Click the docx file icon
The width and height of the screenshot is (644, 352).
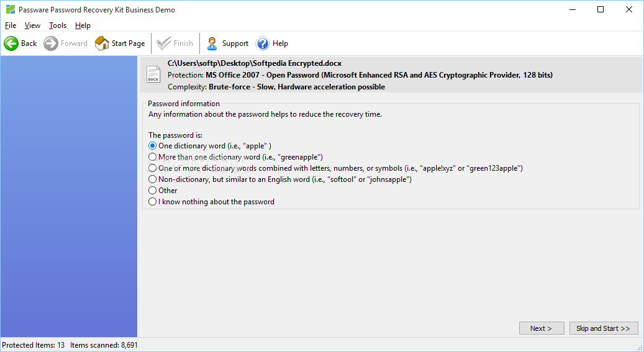pos(153,74)
